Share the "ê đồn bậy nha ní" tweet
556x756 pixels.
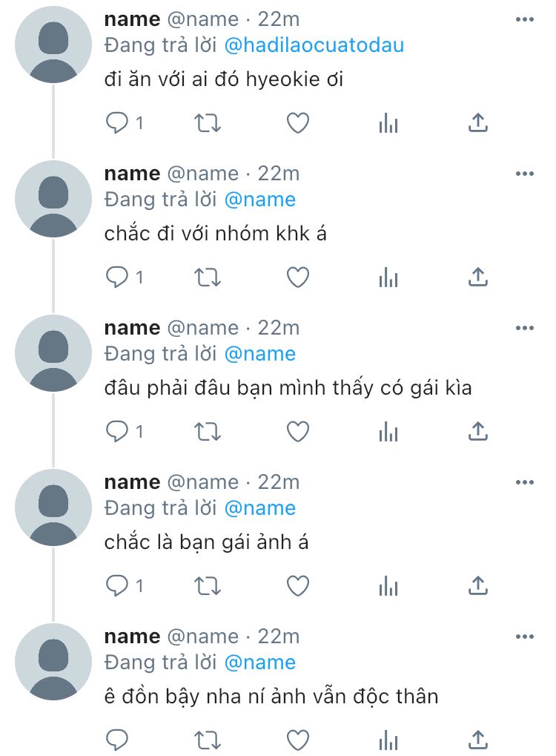479,740
